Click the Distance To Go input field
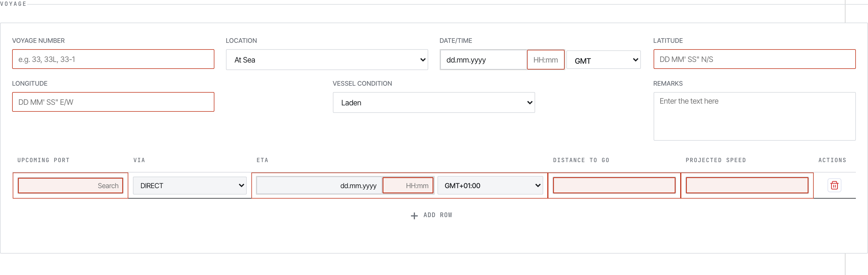 [614, 185]
